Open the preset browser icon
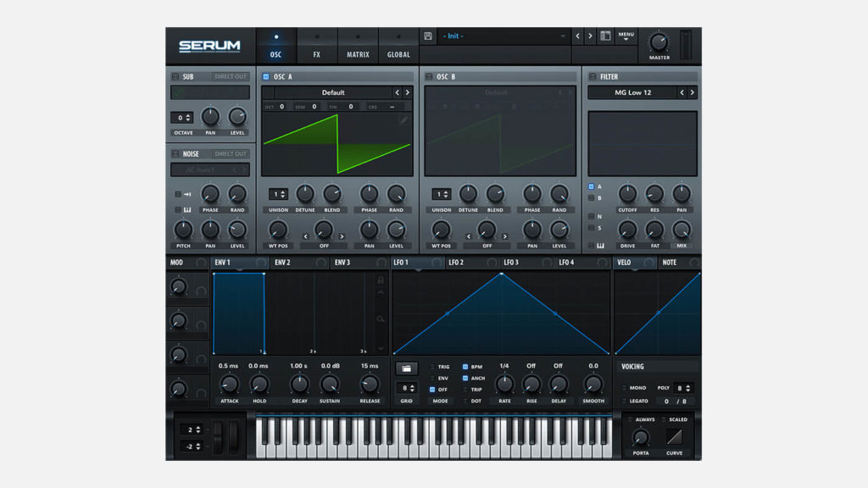This screenshot has width=868, height=488. point(605,36)
